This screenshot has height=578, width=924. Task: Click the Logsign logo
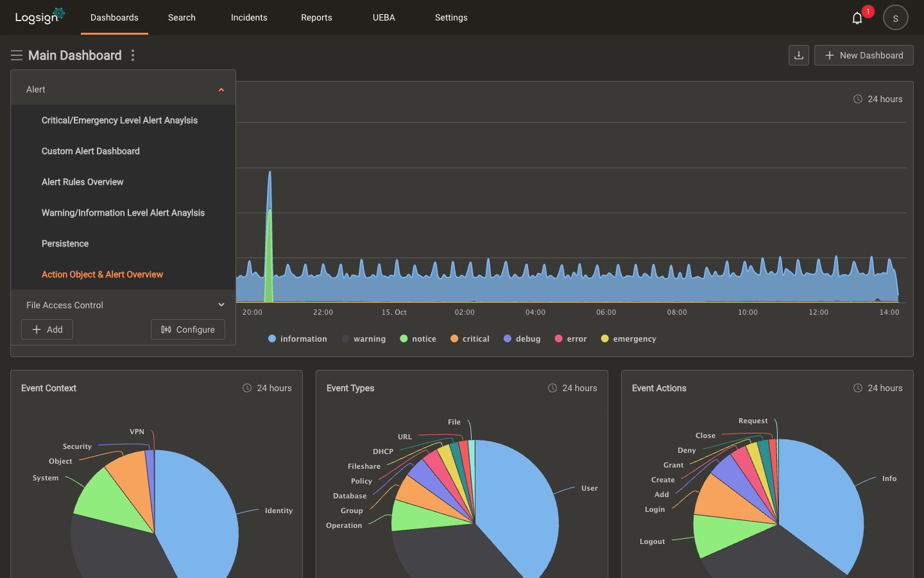pyautogui.click(x=40, y=16)
